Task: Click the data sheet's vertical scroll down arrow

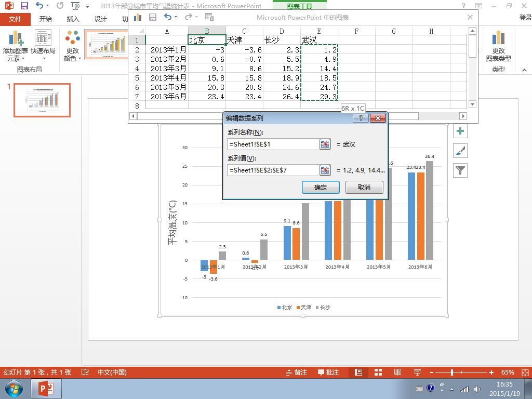Action: [472, 104]
